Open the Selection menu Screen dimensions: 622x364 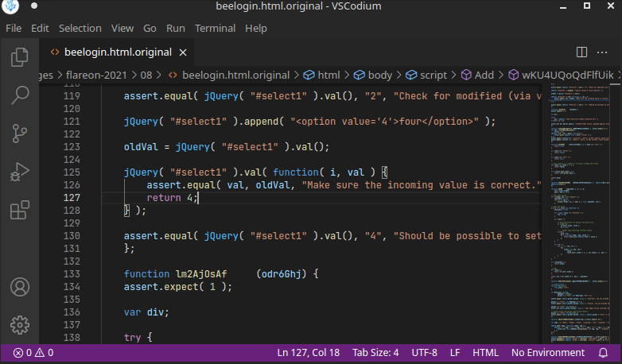pos(80,29)
